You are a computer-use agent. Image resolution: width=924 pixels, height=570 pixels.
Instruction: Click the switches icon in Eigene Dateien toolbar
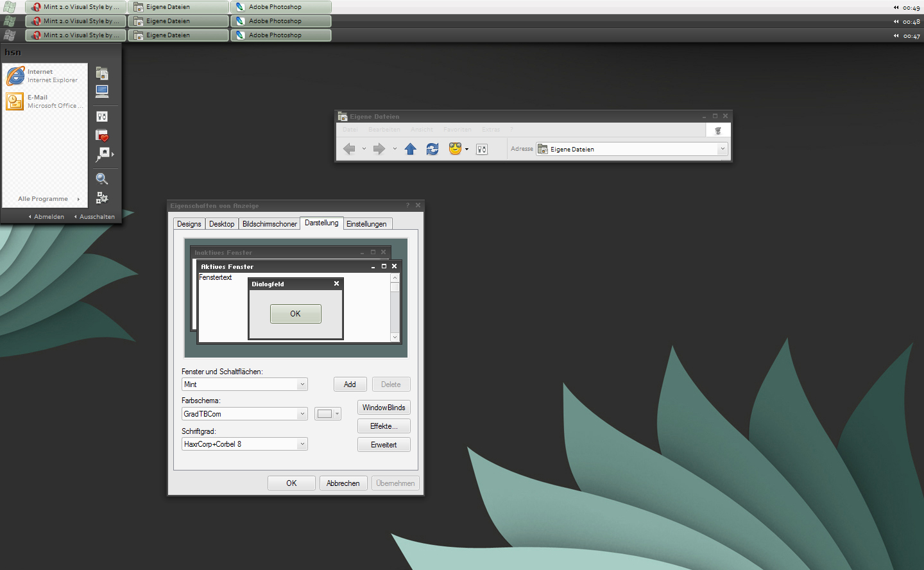pyautogui.click(x=482, y=149)
